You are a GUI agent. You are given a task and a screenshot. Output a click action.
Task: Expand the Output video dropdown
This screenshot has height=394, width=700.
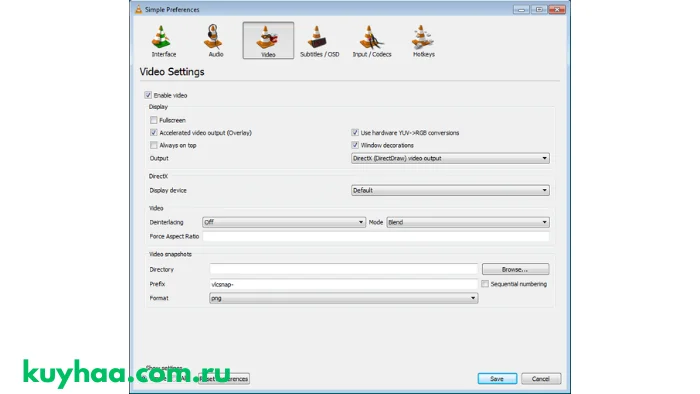tap(450, 158)
